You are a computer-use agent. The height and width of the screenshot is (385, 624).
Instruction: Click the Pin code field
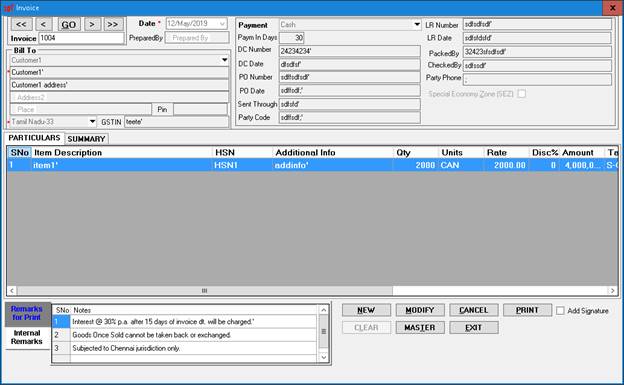click(x=201, y=109)
